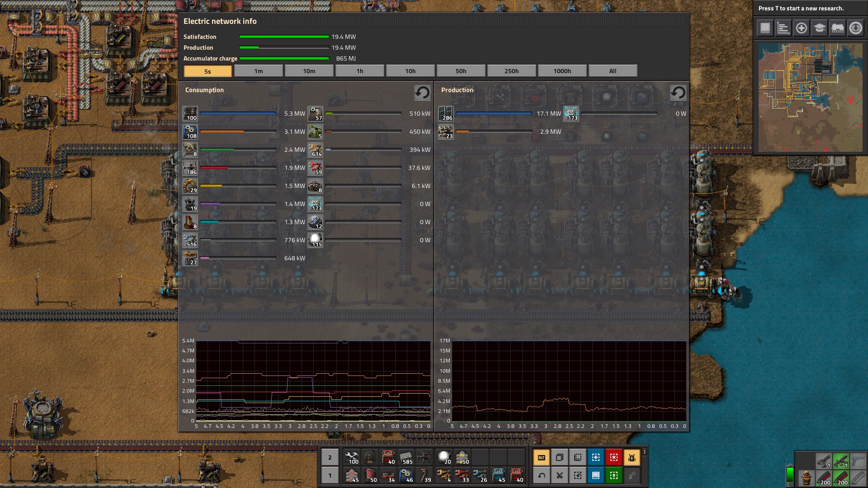Click the accumulator consumer icon (173)
868x488 pixels.
pos(315,204)
